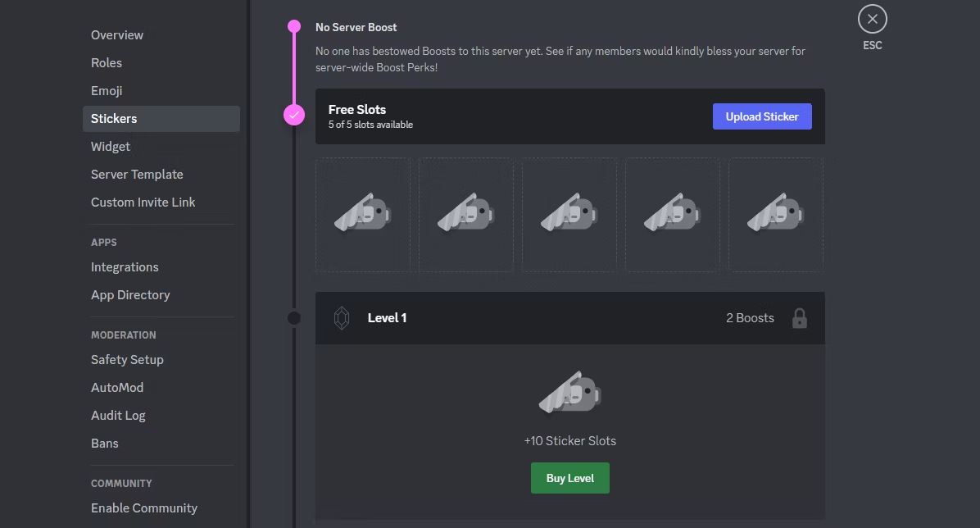The width and height of the screenshot is (980, 528).
Task: Click the Level 1 boost gem icon
Action: click(341, 318)
